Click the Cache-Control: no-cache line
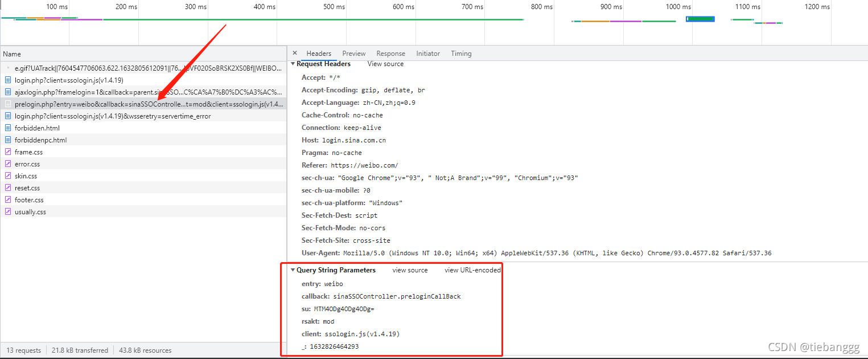Screen dimensions: 868x359 [x=342, y=115]
